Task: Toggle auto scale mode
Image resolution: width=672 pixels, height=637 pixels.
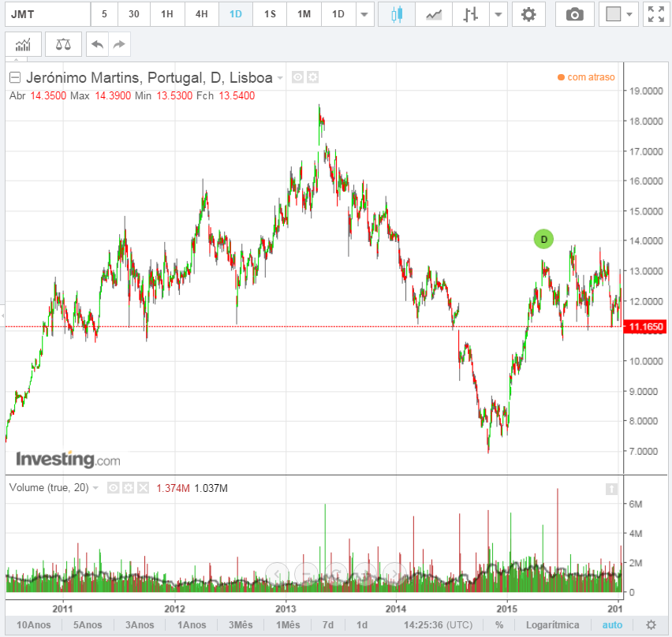Action: click(x=612, y=625)
